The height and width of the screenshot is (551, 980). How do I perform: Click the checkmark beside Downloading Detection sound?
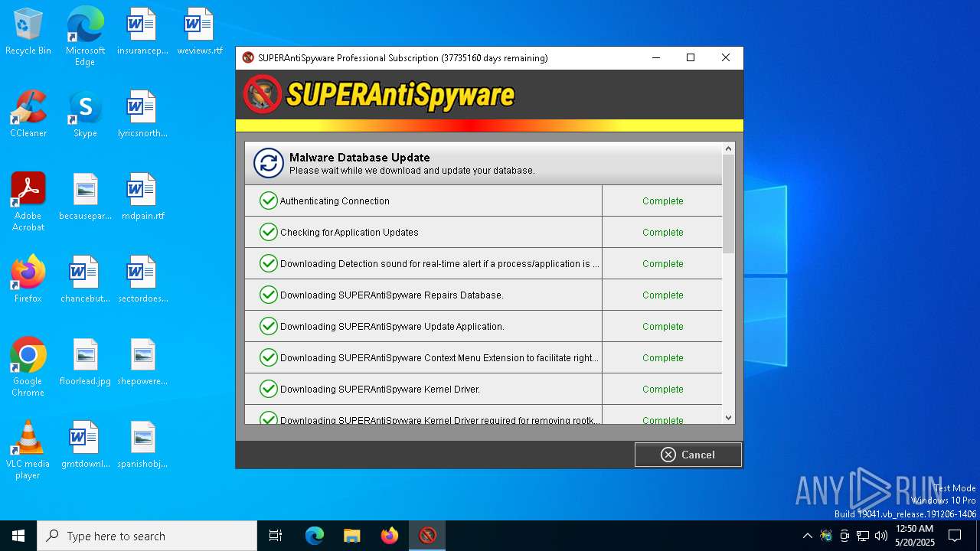268,263
